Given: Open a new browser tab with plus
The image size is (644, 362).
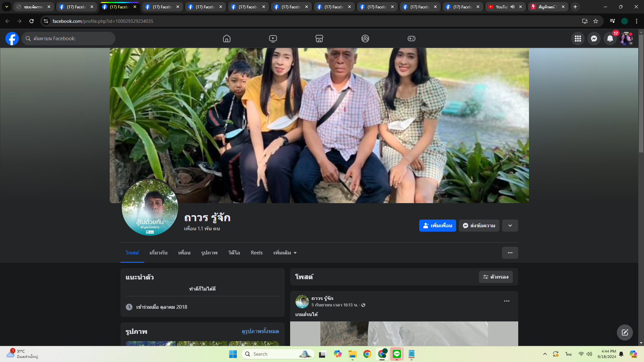Looking at the screenshot, I should [575, 7].
